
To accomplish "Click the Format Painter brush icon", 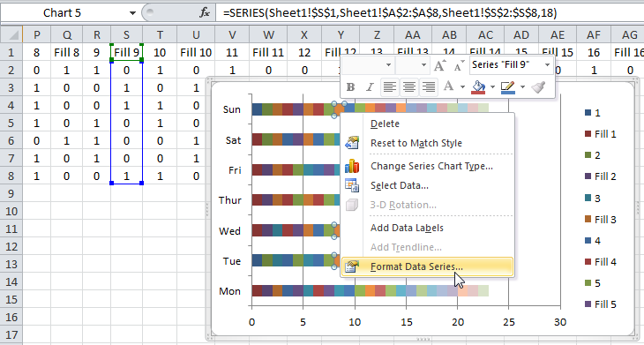I will click(x=538, y=86).
